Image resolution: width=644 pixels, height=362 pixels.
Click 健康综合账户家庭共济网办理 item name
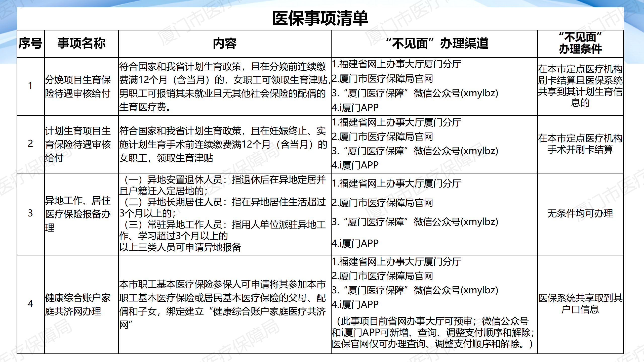click(78, 304)
